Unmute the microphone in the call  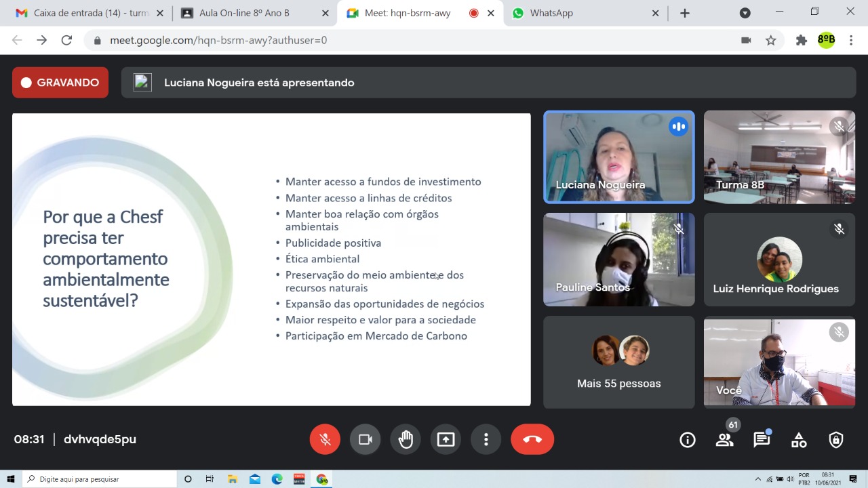tap(325, 439)
